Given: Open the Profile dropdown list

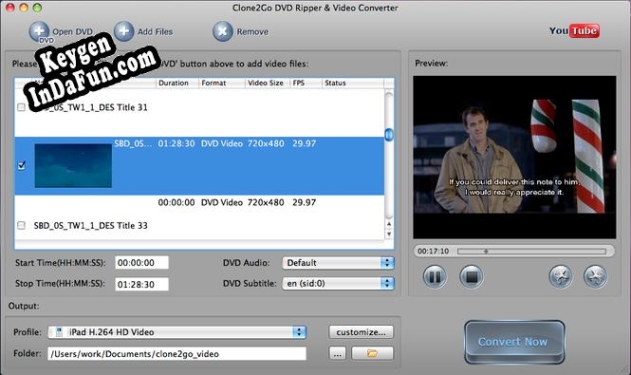Looking at the screenshot, I should point(177,332).
